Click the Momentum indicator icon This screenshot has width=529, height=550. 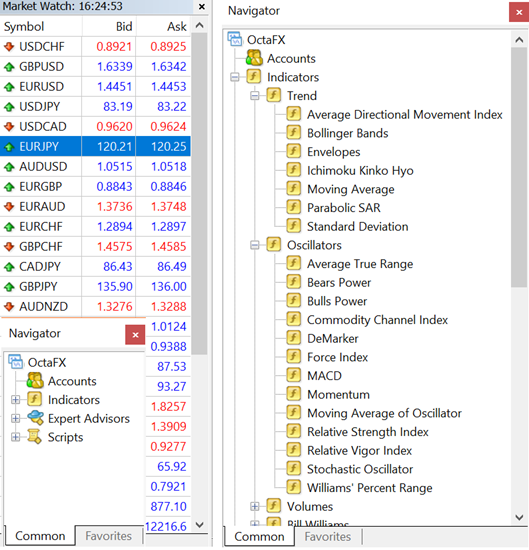coord(294,394)
